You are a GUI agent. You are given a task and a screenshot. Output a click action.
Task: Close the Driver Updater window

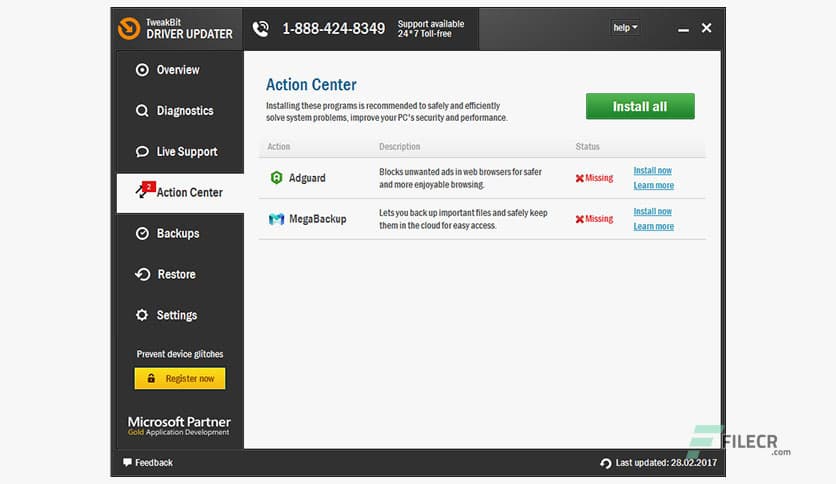click(706, 28)
